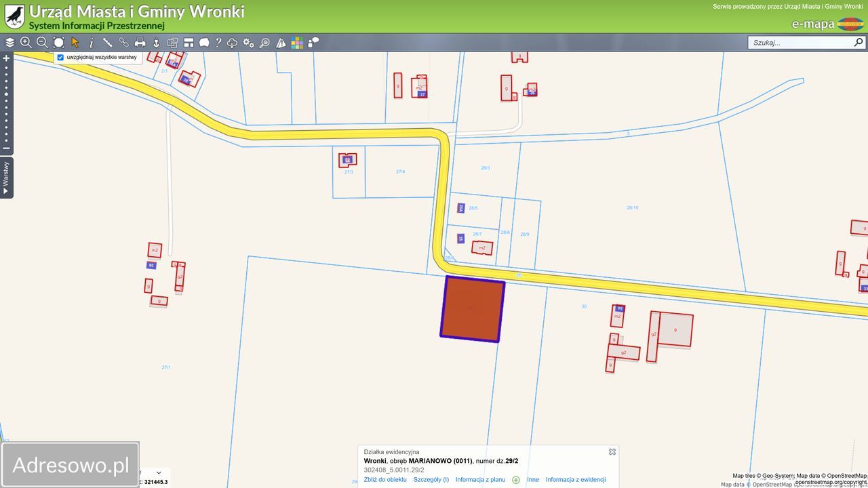This screenshot has width=868, height=488.
Task: Click parcel label 30 on map
Action: [584, 306]
